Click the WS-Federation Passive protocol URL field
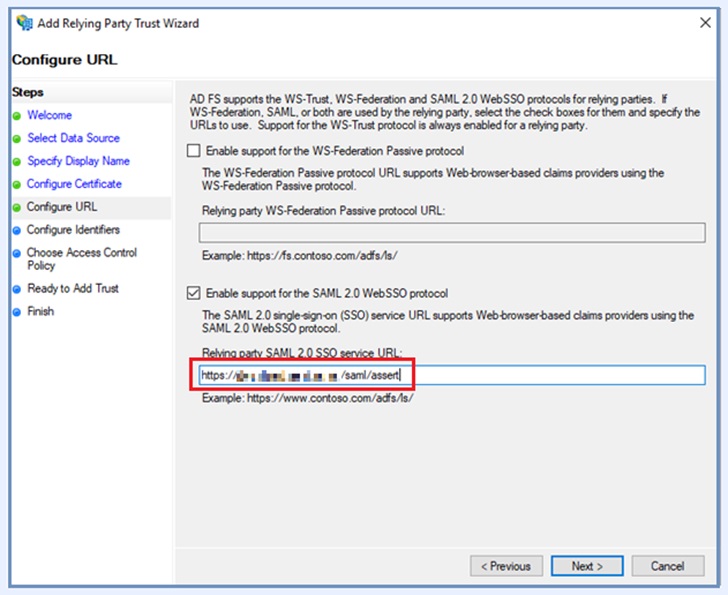The width and height of the screenshot is (728, 595). pyautogui.click(x=450, y=234)
